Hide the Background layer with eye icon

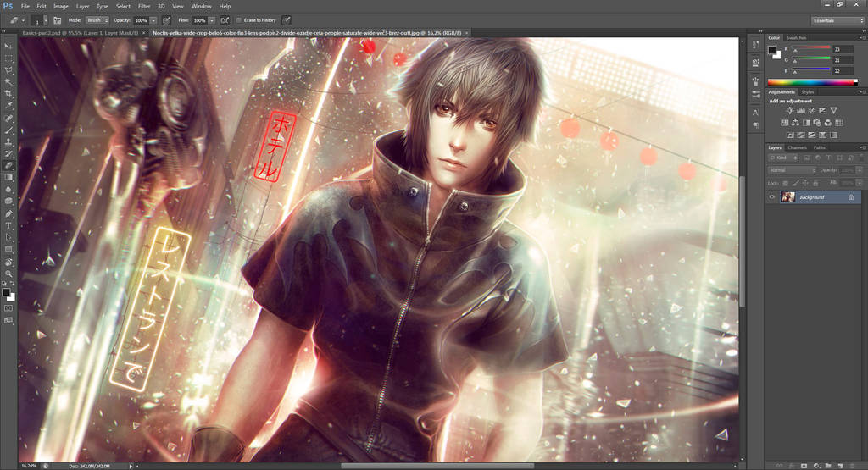coord(771,197)
